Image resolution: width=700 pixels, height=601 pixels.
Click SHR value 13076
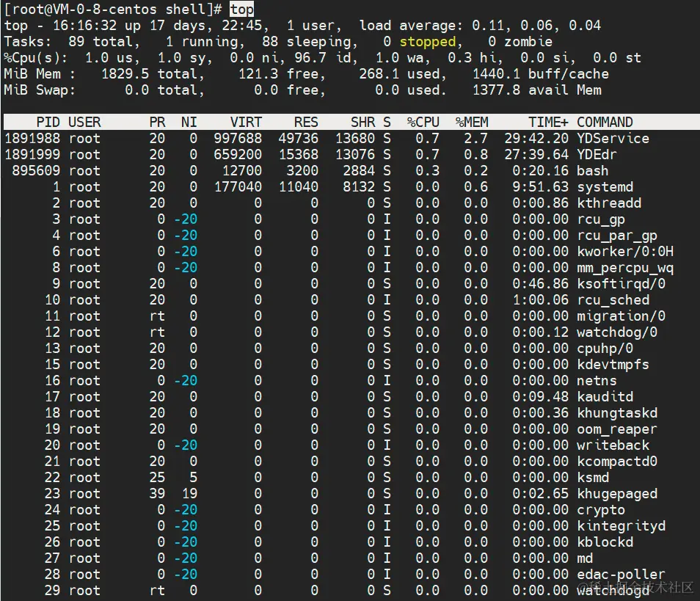(355, 155)
